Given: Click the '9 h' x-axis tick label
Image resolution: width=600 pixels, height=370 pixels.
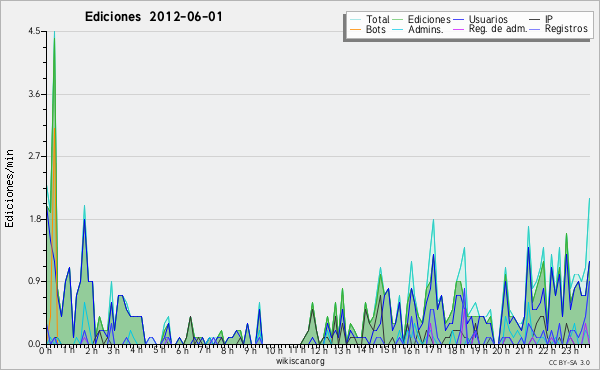Looking at the screenshot, I should [x=250, y=350].
